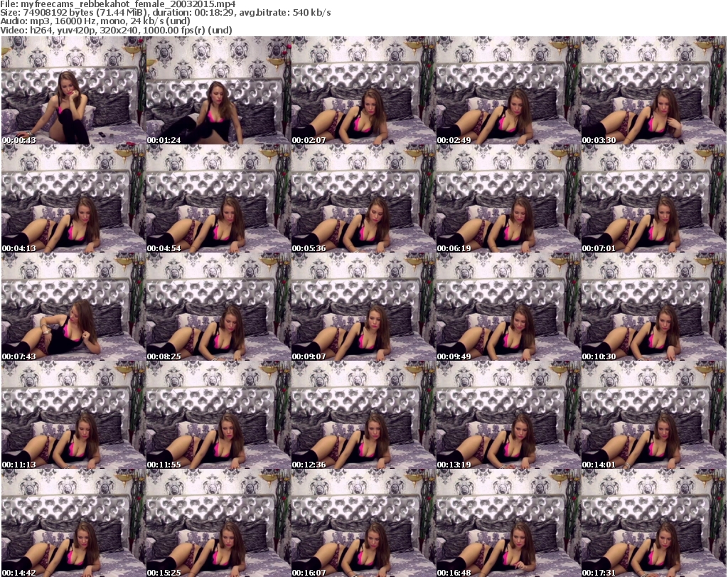
Task: Select the frame timed 00:14:42
Action: [x=73, y=523]
